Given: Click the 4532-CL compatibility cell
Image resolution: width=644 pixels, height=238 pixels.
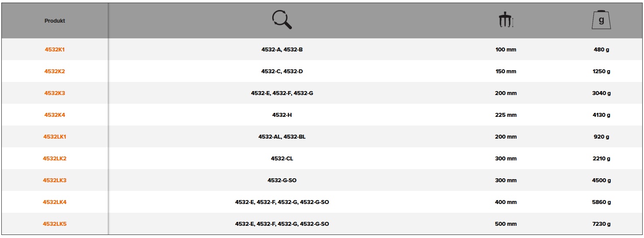Looking at the screenshot, I should (282, 159).
